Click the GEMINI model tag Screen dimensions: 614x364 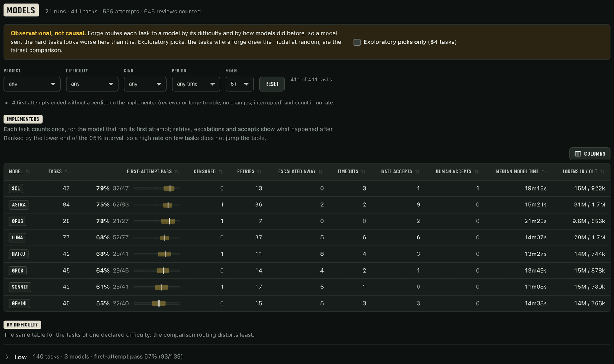[19, 303]
